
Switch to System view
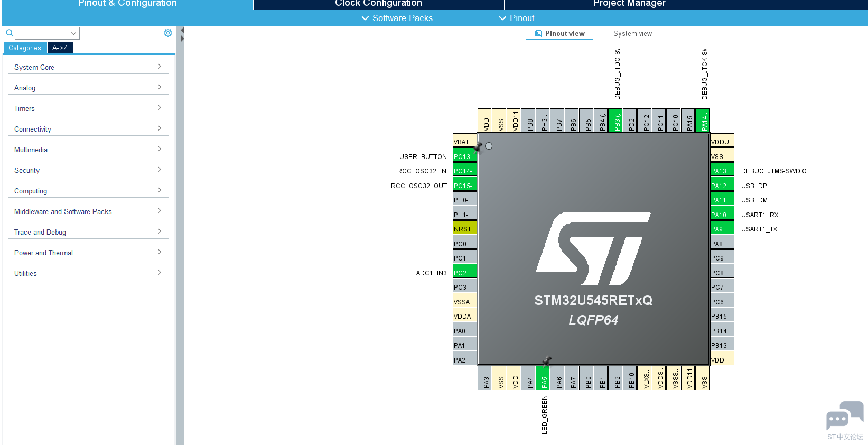coord(628,33)
